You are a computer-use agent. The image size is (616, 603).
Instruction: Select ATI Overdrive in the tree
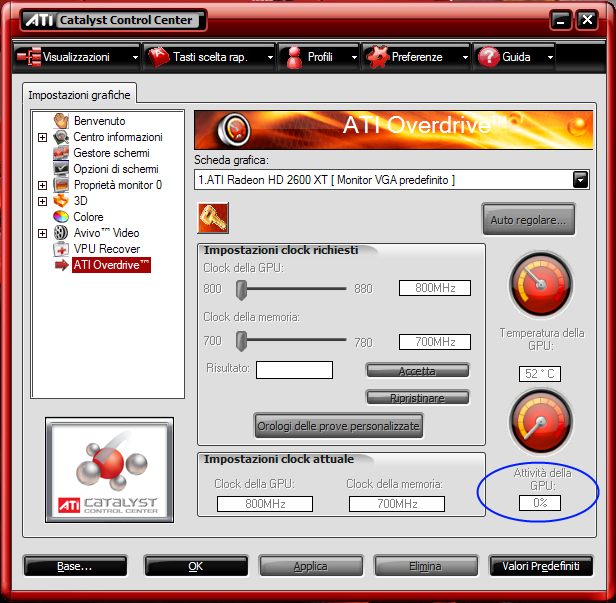click(111, 265)
